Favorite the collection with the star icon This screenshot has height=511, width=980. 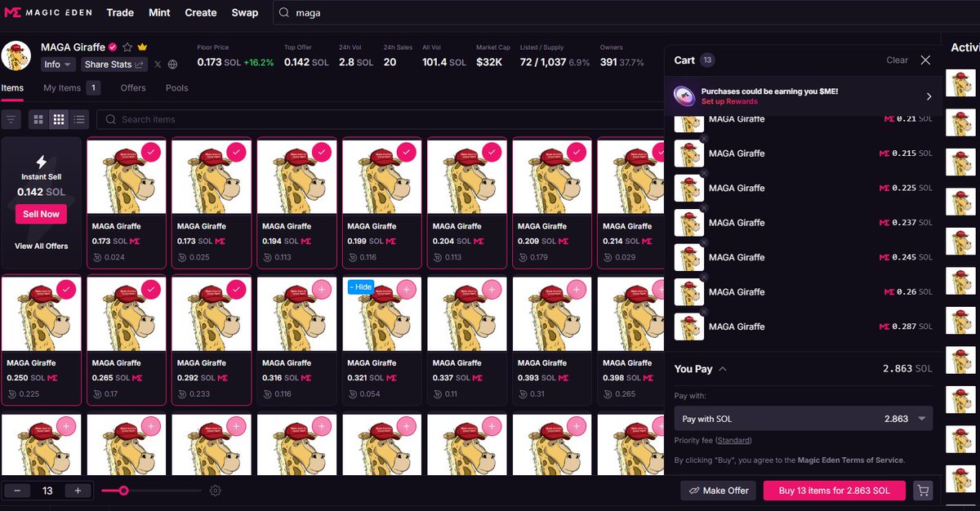[x=127, y=47]
